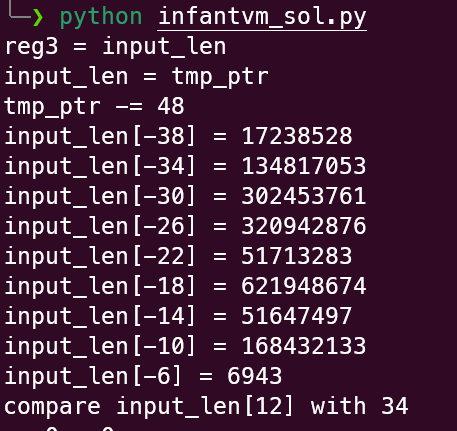457x431 pixels.
Task: Click the value 168432133
Action: [304, 346]
